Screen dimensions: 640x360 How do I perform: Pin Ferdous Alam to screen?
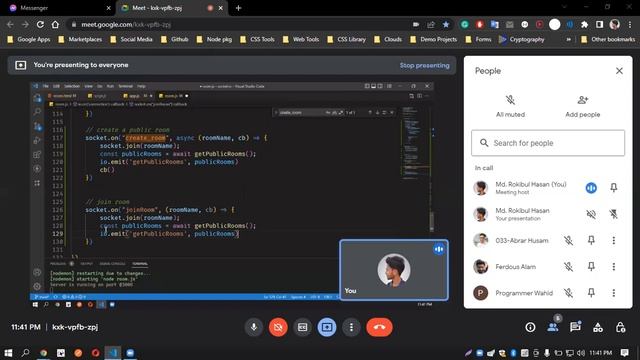pos(591,267)
